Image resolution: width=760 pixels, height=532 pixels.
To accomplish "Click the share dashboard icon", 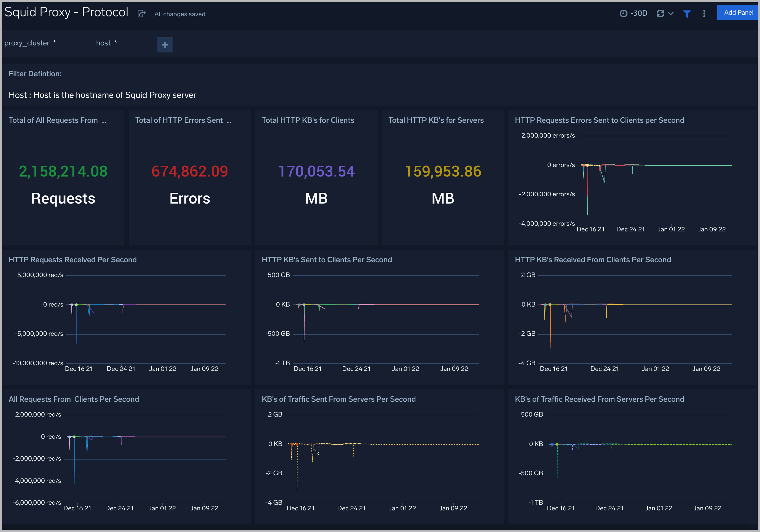I will pos(141,14).
